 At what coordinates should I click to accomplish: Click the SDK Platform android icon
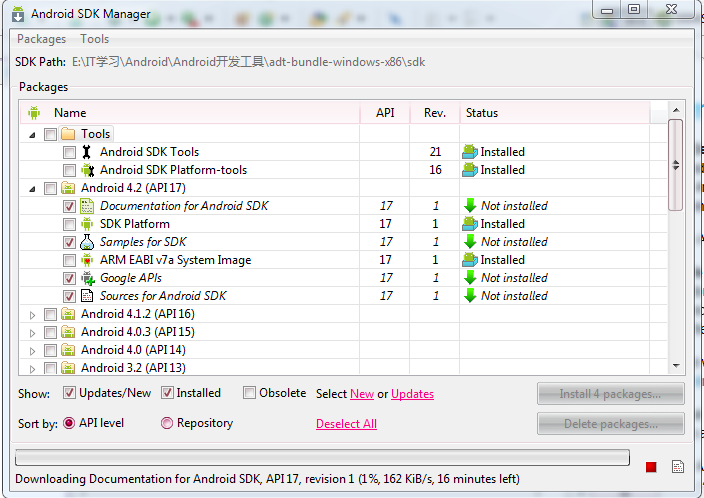pyautogui.click(x=87, y=224)
